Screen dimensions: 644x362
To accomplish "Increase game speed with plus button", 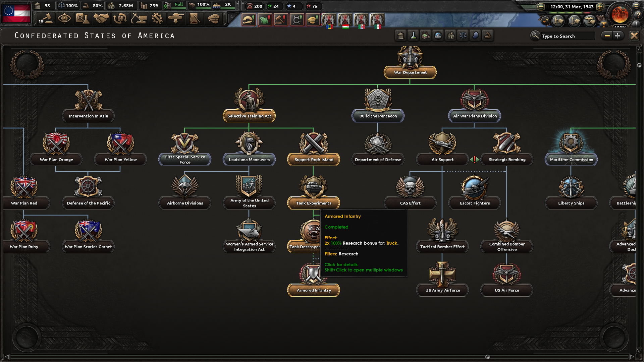I will tap(600, 6).
